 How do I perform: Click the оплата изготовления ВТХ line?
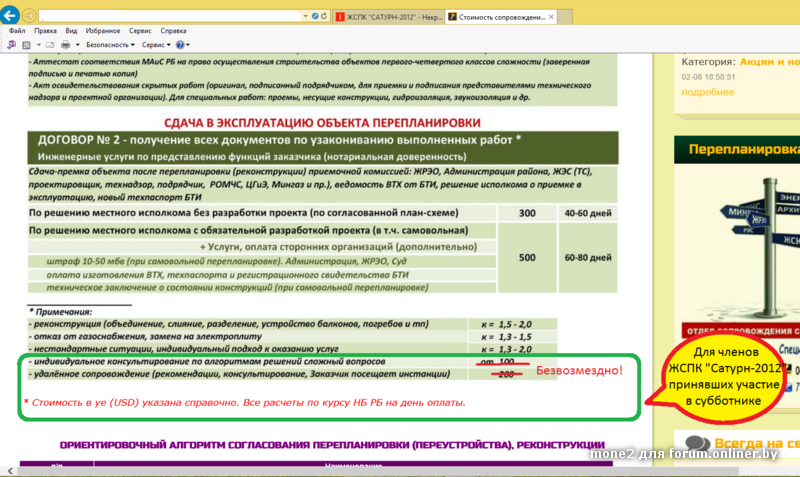[228, 274]
